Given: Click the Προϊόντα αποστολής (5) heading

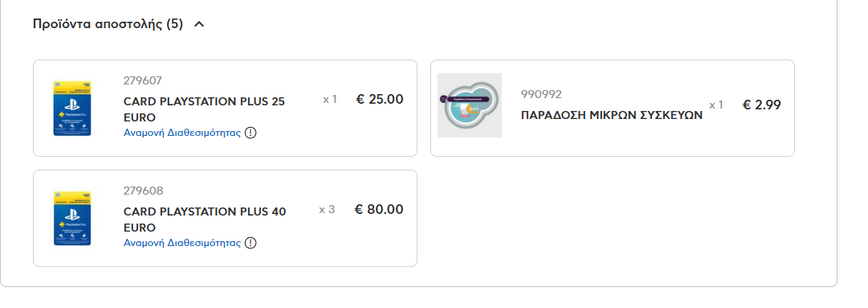Looking at the screenshot, I should [x=108, y=24].
